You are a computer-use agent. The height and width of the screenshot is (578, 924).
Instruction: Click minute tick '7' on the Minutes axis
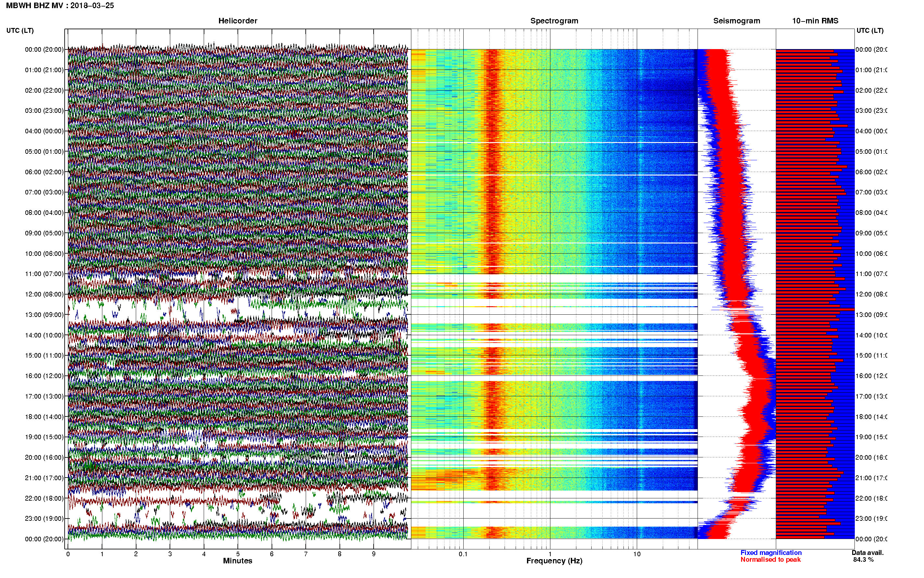306,554
